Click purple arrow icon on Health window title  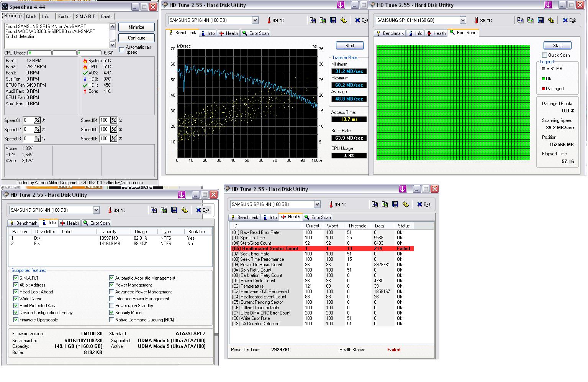point(403,189)
